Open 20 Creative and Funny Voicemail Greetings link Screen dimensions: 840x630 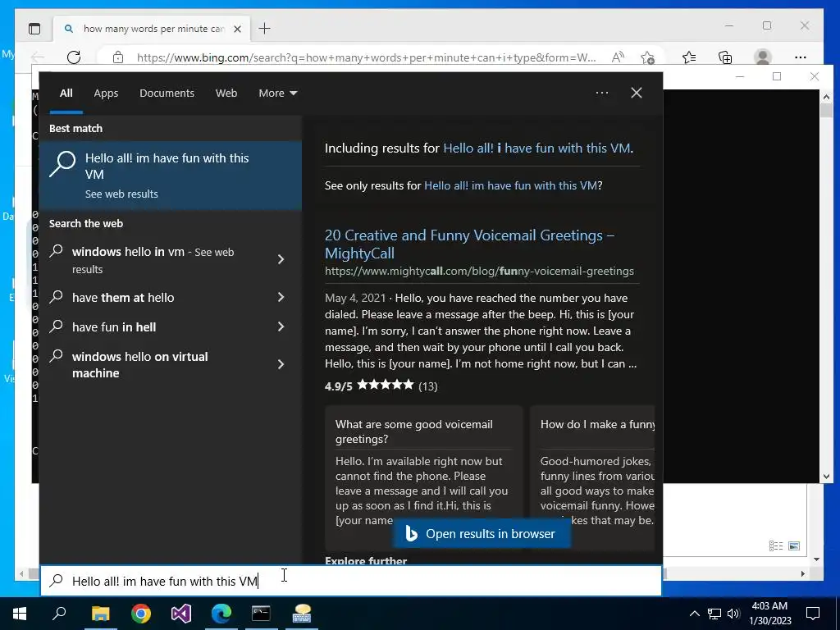click(469, 244)
